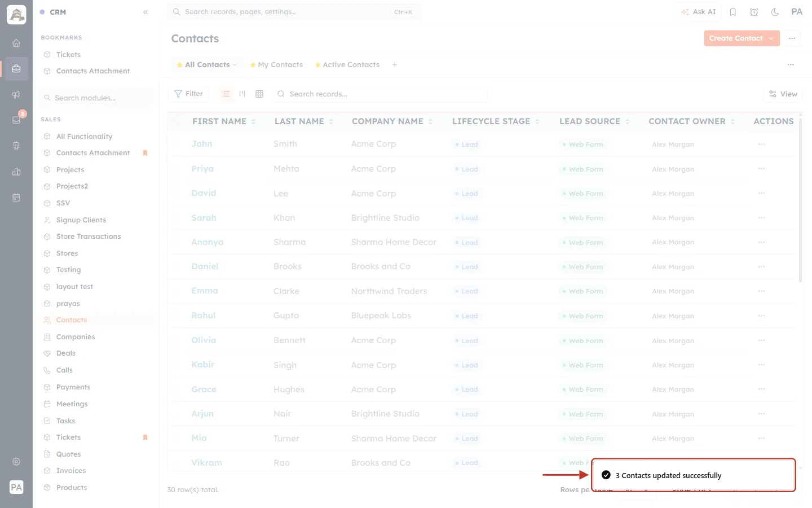The height and width of the screenshot is (508, 812).
Task: Open settings gear icon in left rail
Action: tap(16, 461)
